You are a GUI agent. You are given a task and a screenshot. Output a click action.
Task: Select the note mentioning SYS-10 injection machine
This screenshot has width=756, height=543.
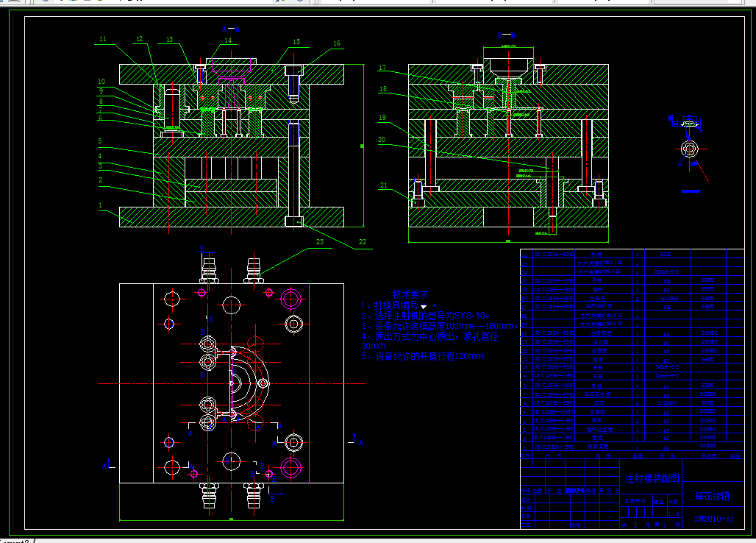[426, 316]
